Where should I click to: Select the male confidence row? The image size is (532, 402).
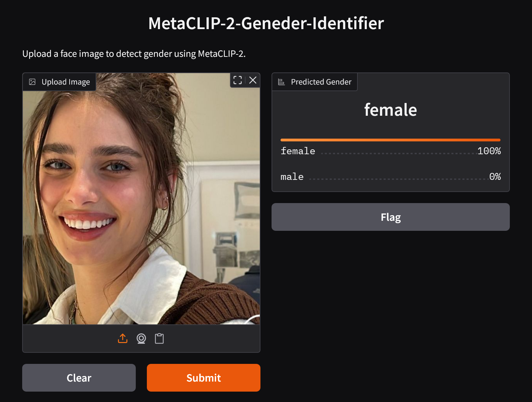[391, 177]
